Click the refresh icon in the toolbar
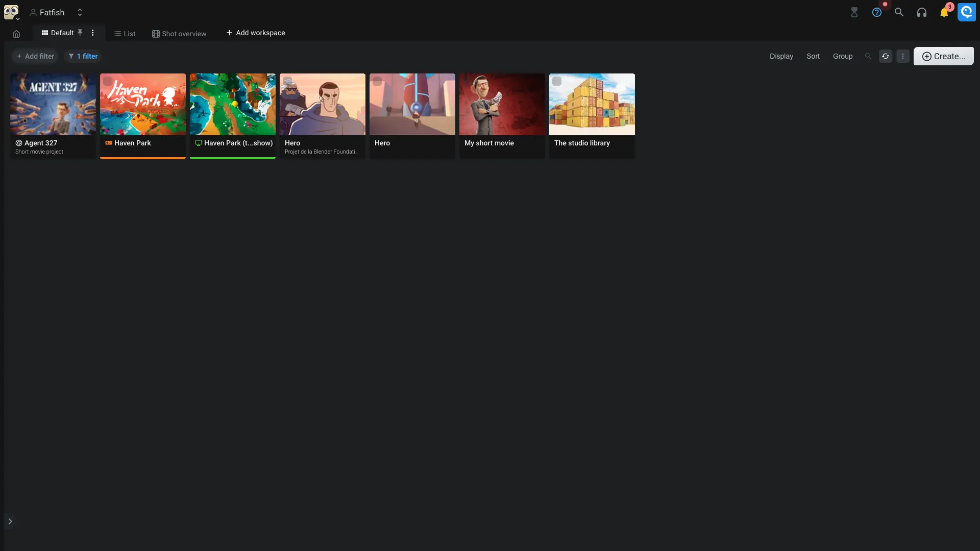Screen dimensions: 980x551 pos(886,56)
